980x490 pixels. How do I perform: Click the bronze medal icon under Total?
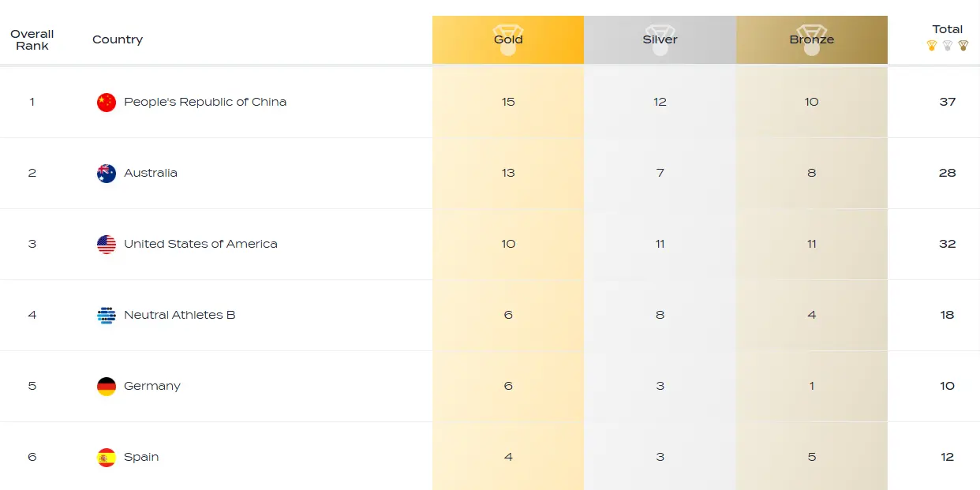[963, 46]
